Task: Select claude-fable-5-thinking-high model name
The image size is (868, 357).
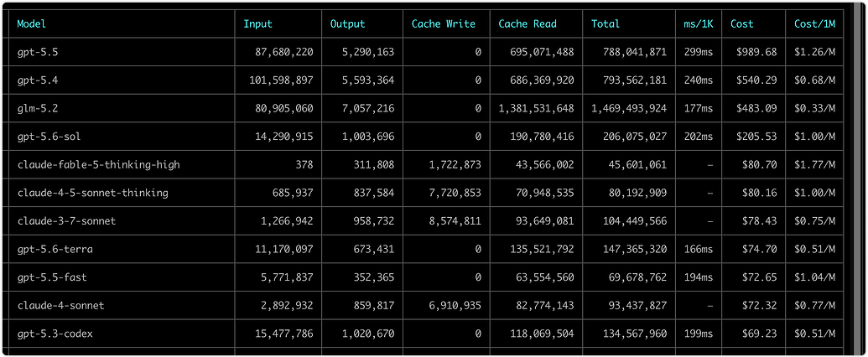Action: coord(98,164)
